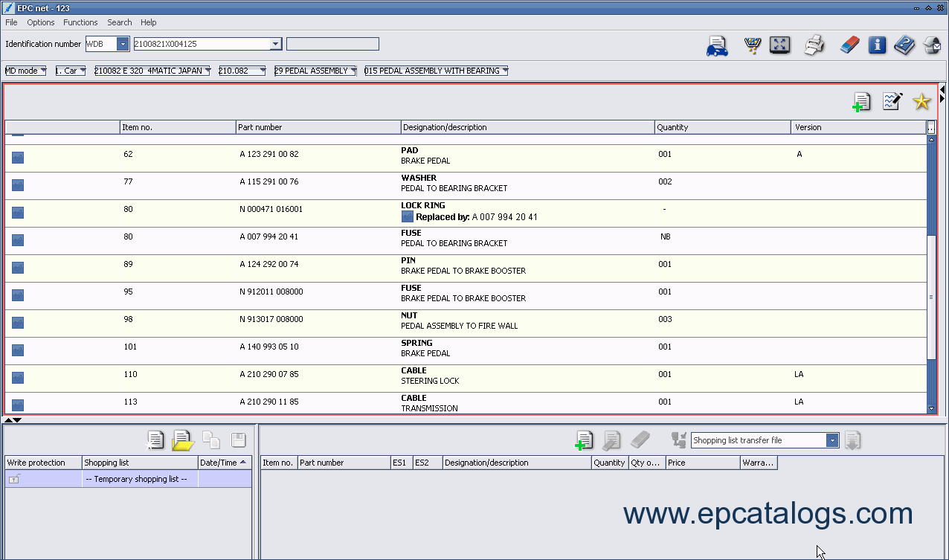This screenshot has width=949, height=560.
Task: Open shopping list via yellow folder icon
Action: click(x=182, y=440)
